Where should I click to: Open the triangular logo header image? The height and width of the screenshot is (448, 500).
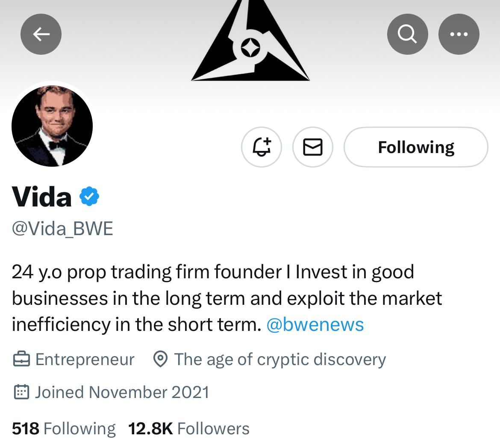250,43
